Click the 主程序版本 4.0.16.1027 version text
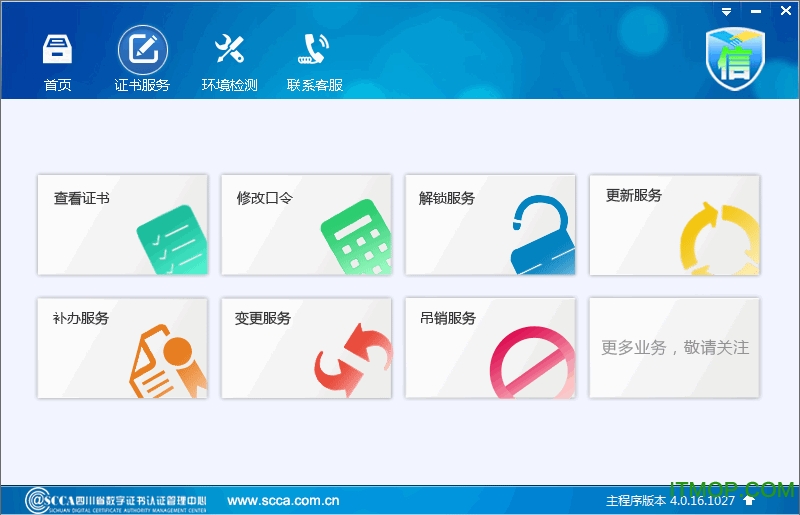The image size is (800, 515). point(670,501)
